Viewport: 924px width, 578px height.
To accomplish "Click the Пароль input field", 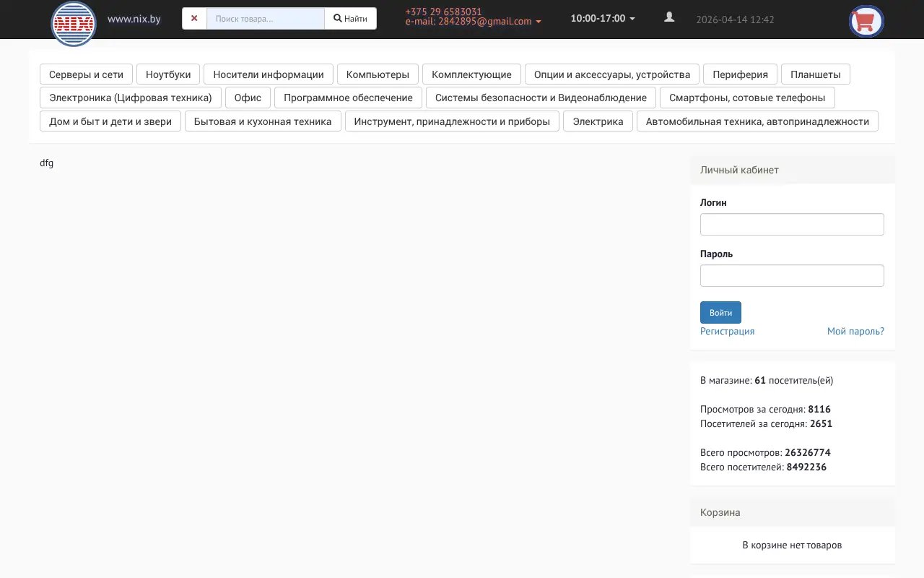I will pyautogui.click(x=792, y=275).
